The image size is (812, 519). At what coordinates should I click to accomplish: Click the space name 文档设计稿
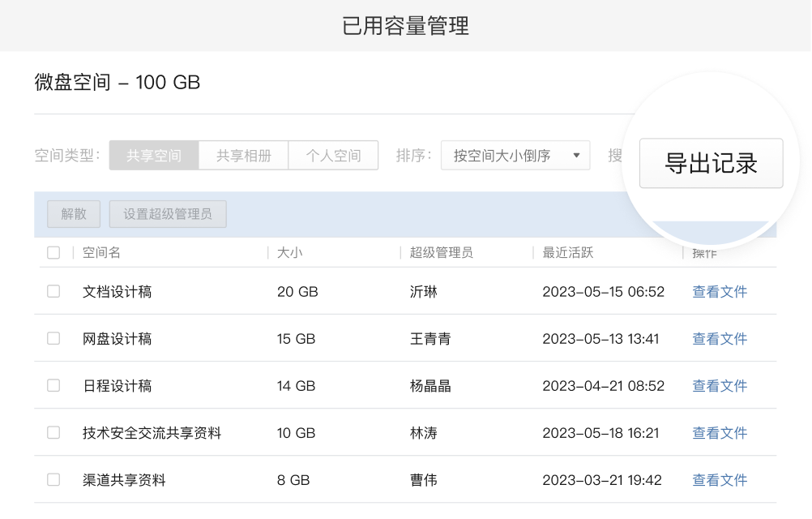pyautogui.click(x=117, y=292)
